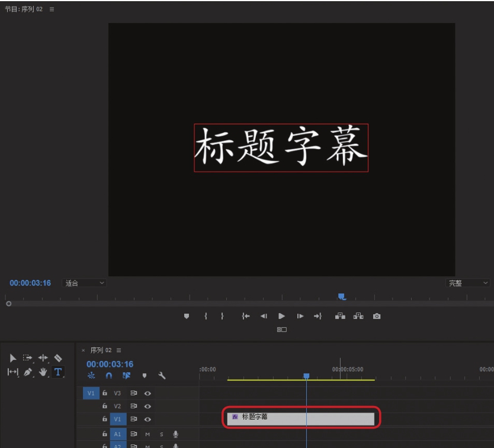Screen dimensions: 494x448
Task: Open timeline wrench display settings
Action: click(x=162, y=375)
